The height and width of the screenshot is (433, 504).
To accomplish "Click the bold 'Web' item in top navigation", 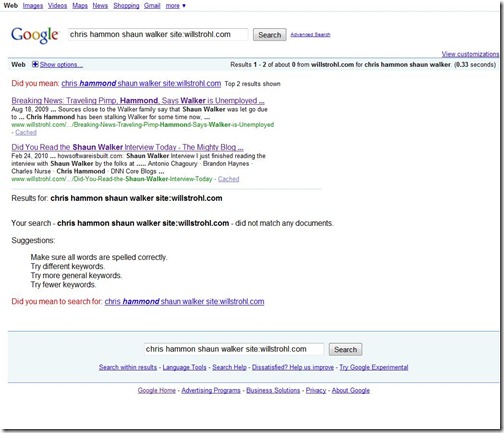I will pyautogui.click(x=11, y=6).
